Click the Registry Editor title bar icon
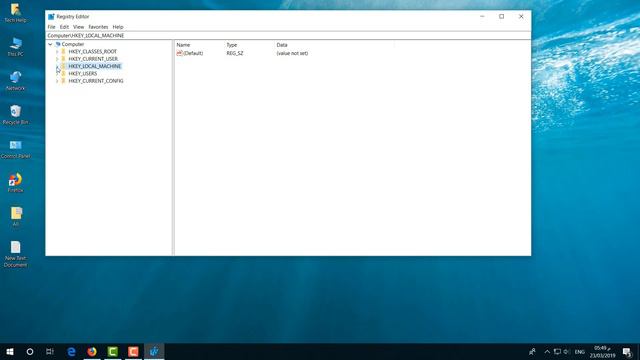This screenshot has width=640, height=360. pos(51,17)
